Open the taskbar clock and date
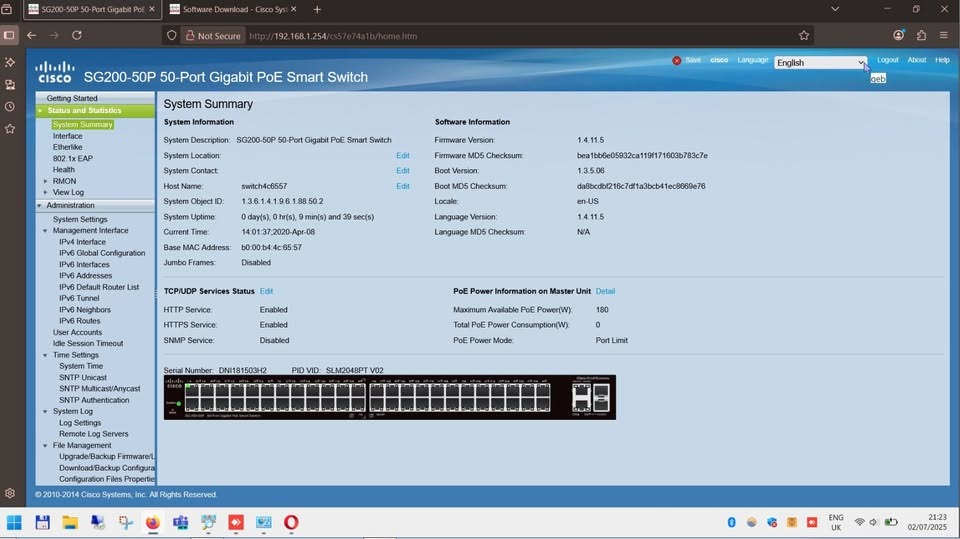The image size is (960, 539). [927, 522]
